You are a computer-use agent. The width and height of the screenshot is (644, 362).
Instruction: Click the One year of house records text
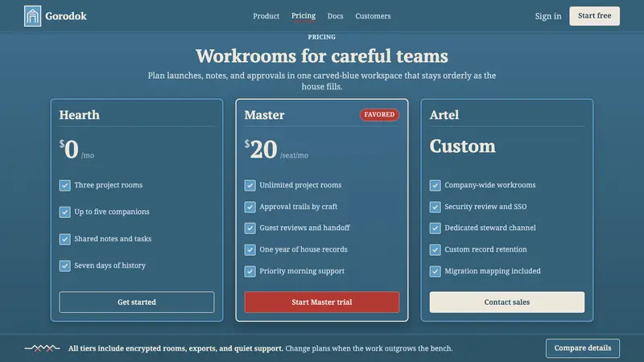coord(303,249)
